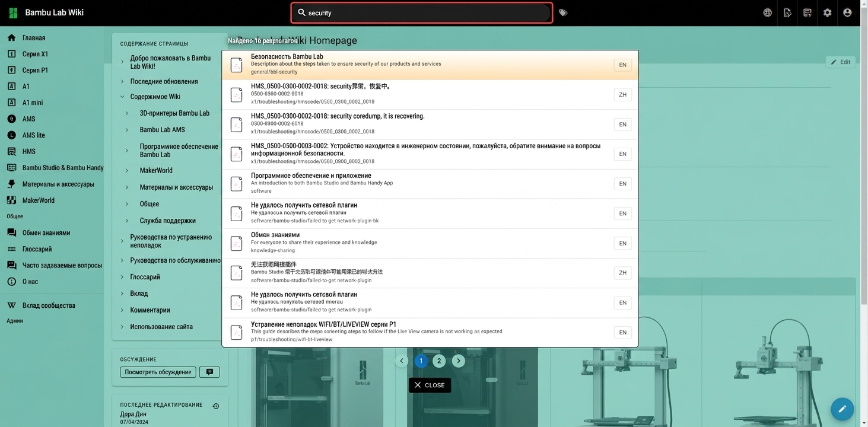Click the Bambu Lab Wiki logo icon

pyautogui.click(x=13, y=12)
